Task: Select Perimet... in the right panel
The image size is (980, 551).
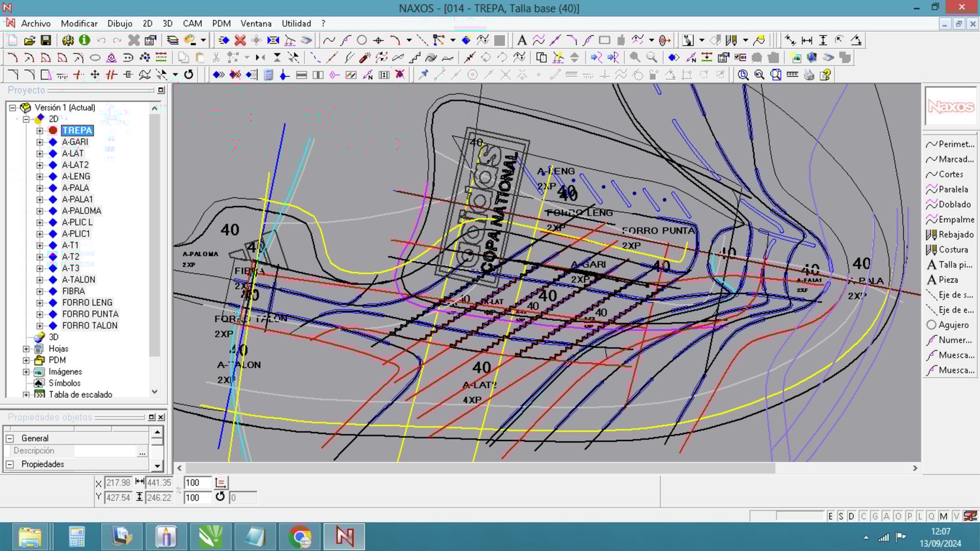Action: 951,144
